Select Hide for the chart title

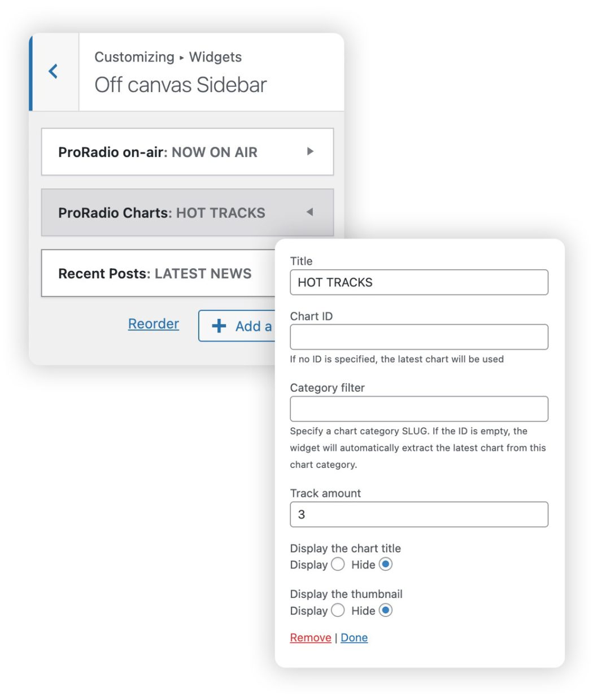[386, 565]
